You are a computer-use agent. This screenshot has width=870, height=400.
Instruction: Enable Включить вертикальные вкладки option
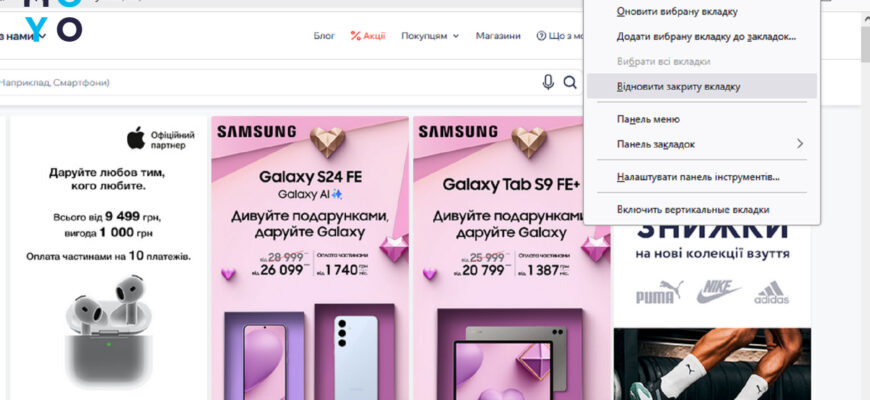[693, 209]
